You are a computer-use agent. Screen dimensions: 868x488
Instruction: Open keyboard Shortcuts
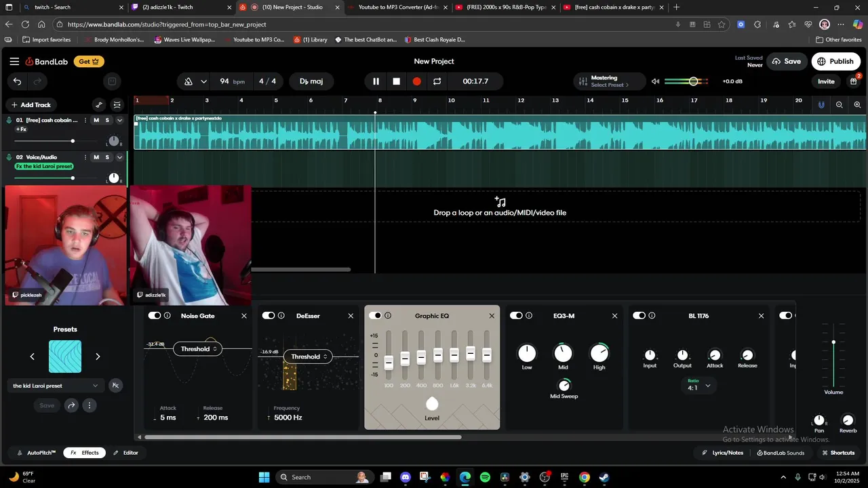tap(837, 453)
